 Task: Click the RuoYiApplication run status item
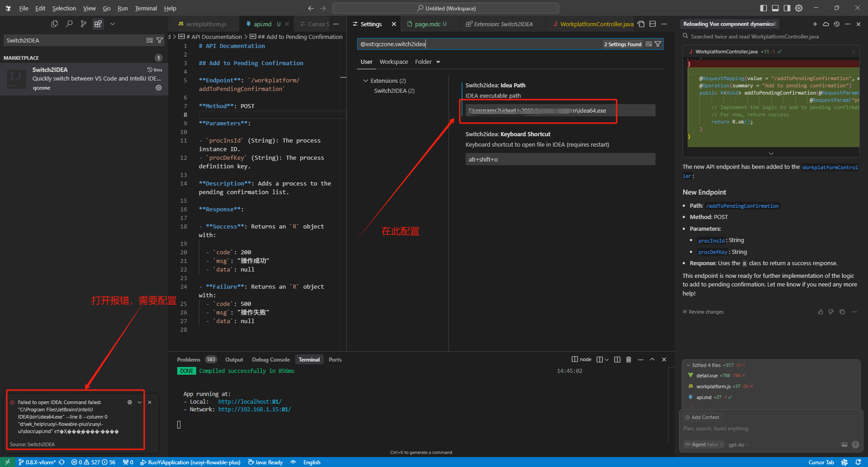pyautogui.click(x=190, y=462)
